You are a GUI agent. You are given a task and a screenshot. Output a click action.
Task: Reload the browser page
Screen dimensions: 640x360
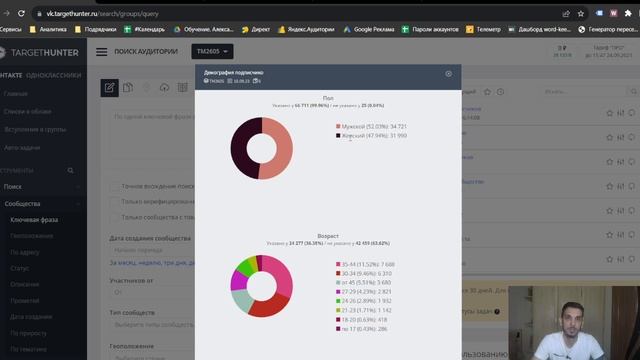(x=21, y=13)
